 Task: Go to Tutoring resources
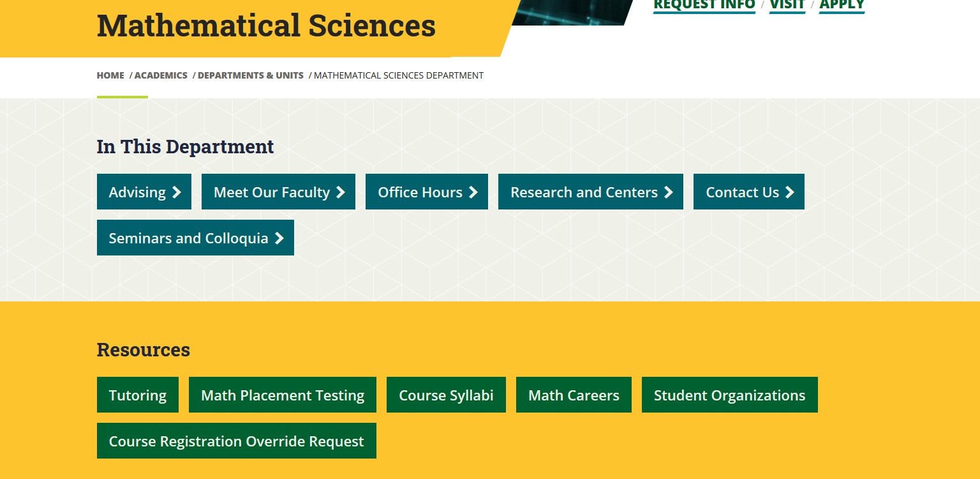pos(138,395)
